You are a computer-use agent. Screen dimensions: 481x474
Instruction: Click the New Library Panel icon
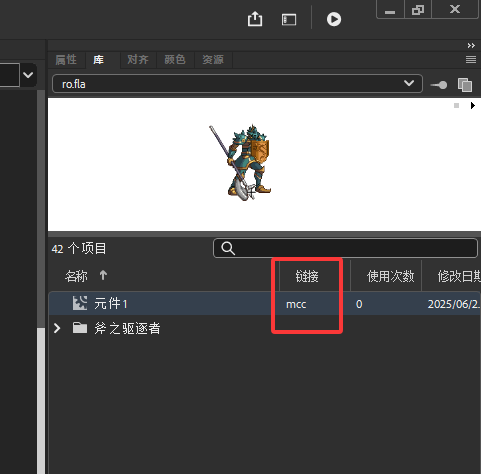(x=465, y=85)
